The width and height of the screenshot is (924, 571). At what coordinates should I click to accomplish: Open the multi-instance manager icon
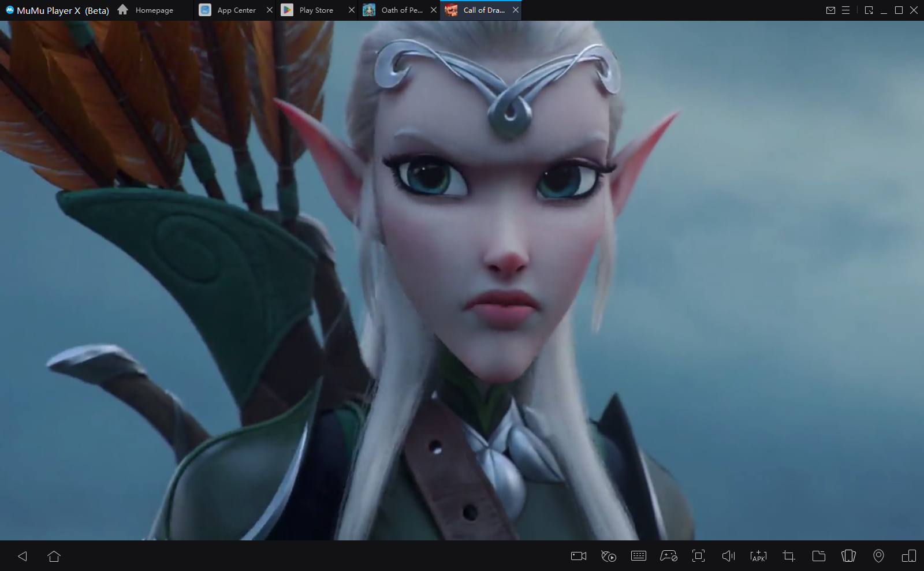pyautogui.click(x=908, y=556)
